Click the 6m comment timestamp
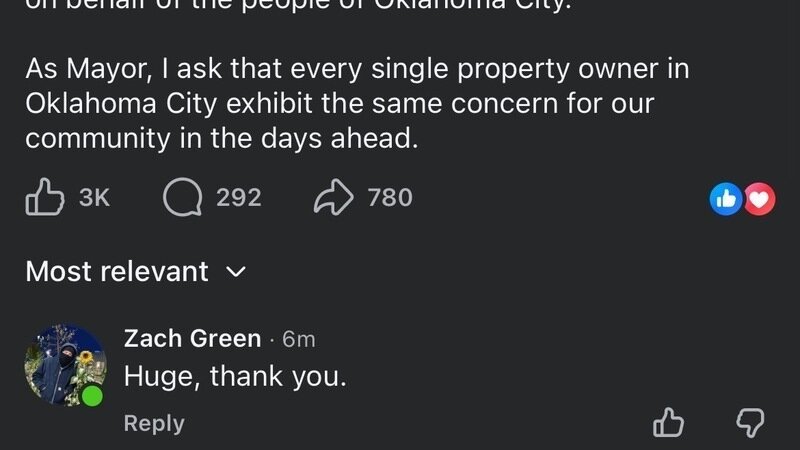The height and width of the screenshot is (450, 800). coord(299,340)
